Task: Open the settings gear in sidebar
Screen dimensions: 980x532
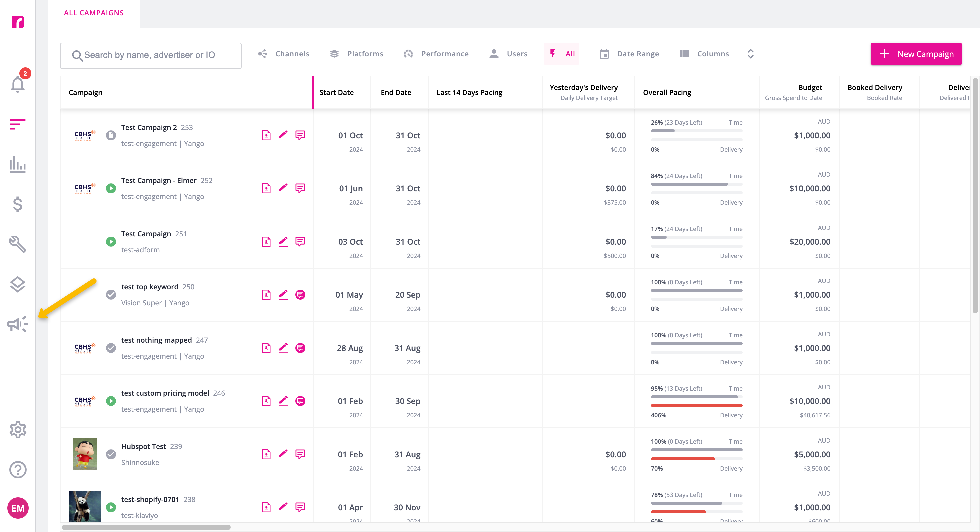Action: point(17,430)
